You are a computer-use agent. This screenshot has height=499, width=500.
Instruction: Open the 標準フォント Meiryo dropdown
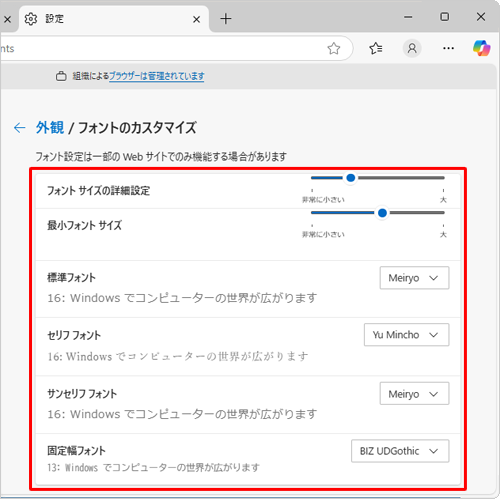(414, 278)
